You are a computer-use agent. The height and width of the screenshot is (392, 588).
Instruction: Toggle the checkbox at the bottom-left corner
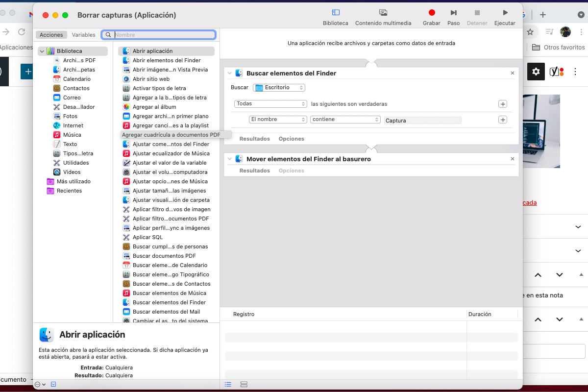(54, 384)
